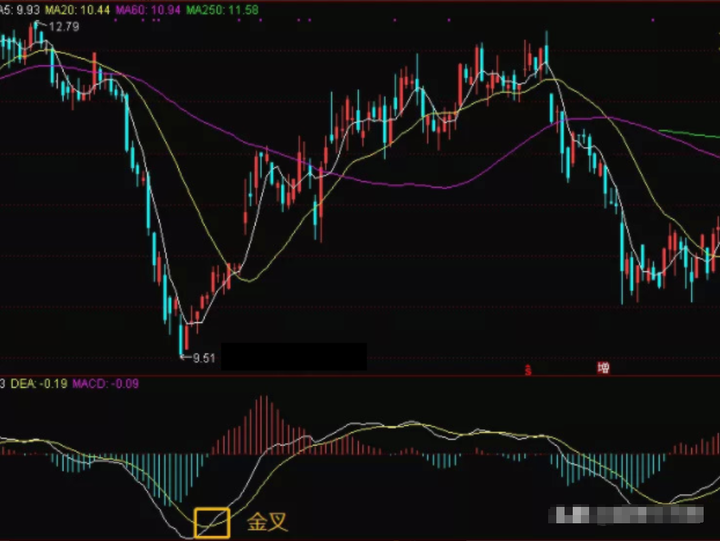Viewport: 720px width, 541px height.
Task: Click the green MA250 line segment
Action: coord(689,134)
